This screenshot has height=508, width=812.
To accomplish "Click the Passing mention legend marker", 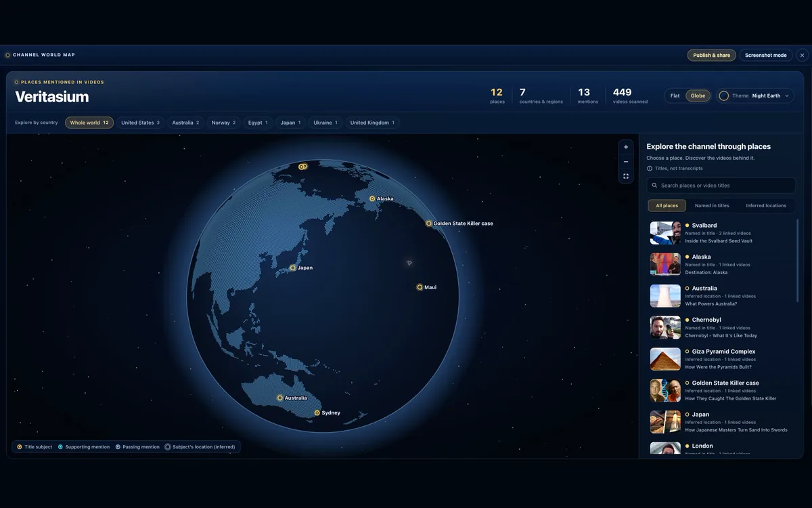I will coord(118,447).
